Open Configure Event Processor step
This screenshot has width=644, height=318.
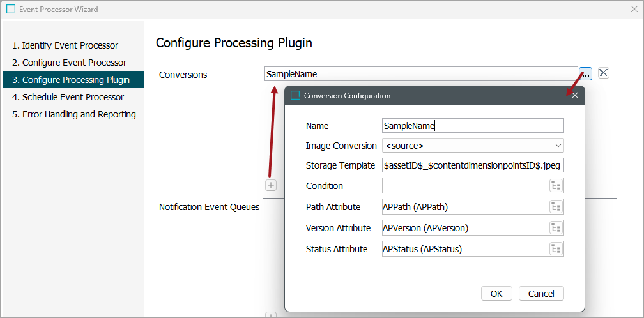pyautogui.click(x=74, y=63)
